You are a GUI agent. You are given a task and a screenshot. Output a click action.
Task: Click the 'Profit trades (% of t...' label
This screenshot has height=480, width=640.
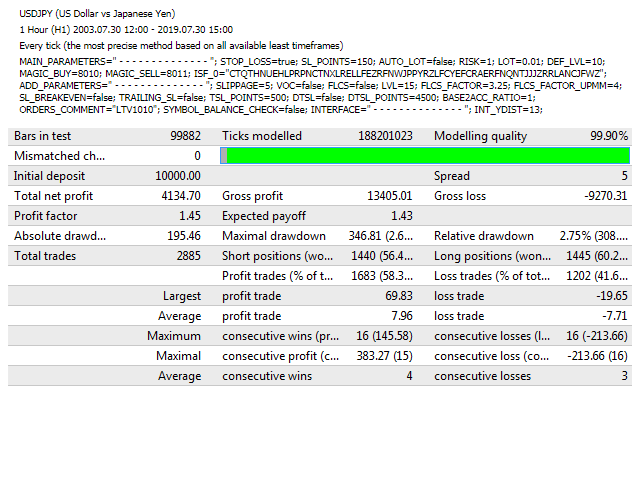pos(277,276)
